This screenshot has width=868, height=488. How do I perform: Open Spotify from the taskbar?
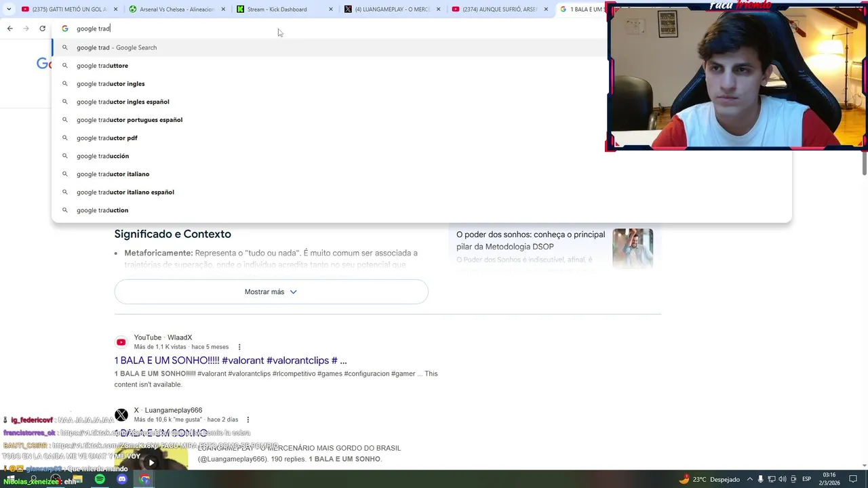point(100,479)
